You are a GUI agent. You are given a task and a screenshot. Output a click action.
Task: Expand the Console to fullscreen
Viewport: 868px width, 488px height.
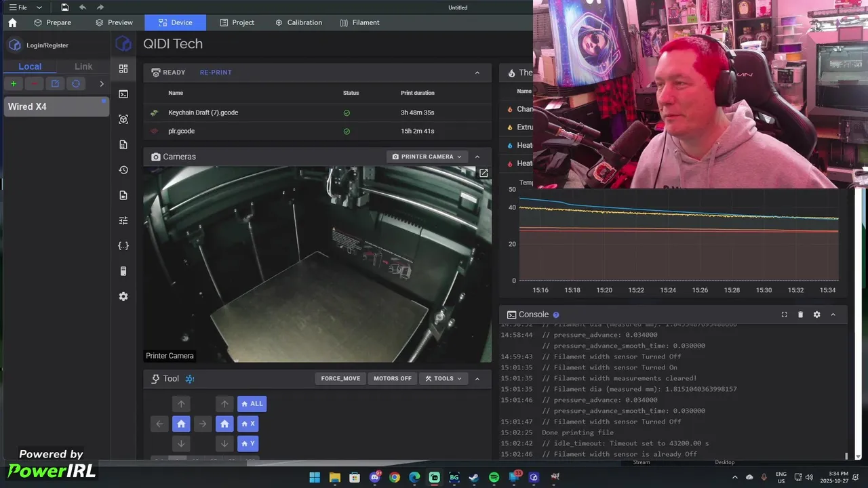point(784,314)
